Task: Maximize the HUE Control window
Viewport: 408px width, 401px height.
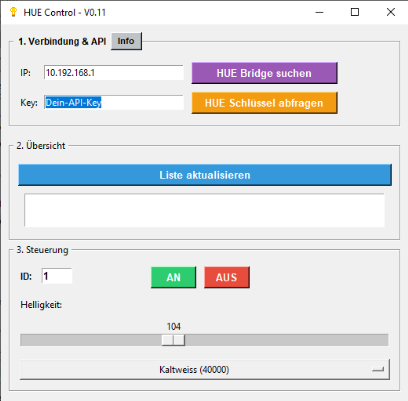Action: click(355, 12)
